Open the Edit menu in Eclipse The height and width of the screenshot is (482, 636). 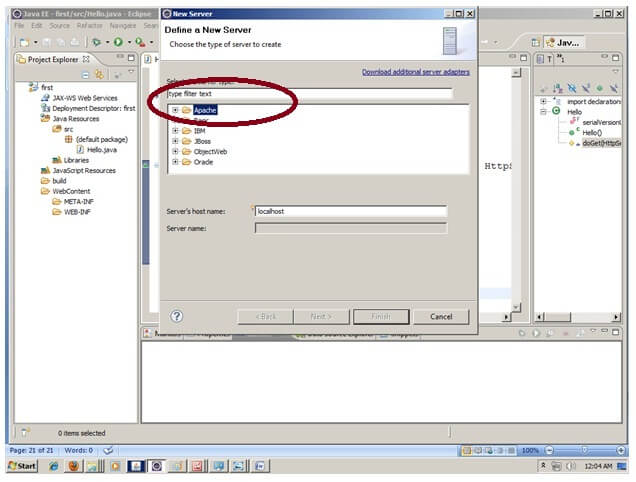(x=37, y=26)
